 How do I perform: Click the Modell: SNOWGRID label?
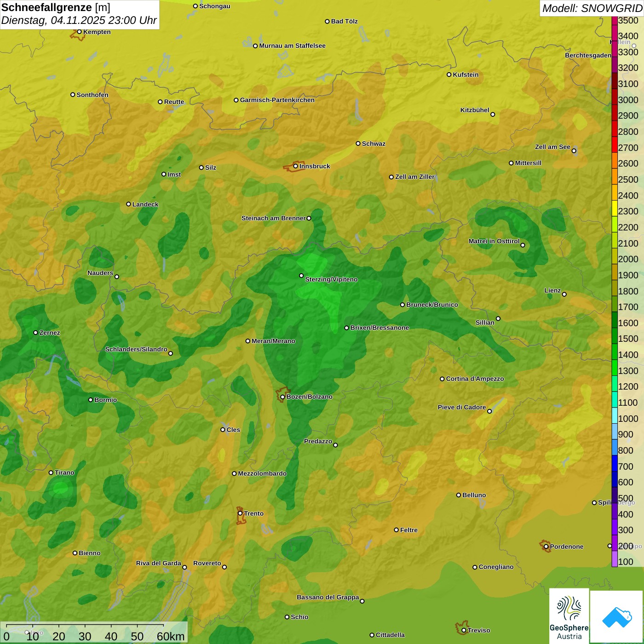pos(592,8)
